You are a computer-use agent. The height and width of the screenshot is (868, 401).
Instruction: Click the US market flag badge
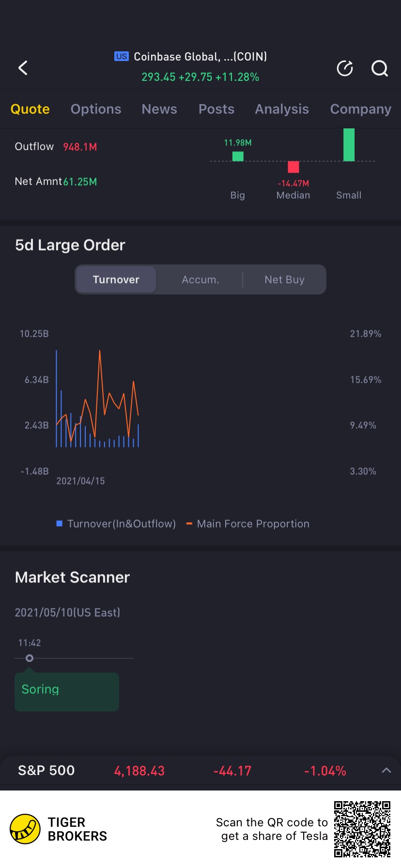point(122,56)
